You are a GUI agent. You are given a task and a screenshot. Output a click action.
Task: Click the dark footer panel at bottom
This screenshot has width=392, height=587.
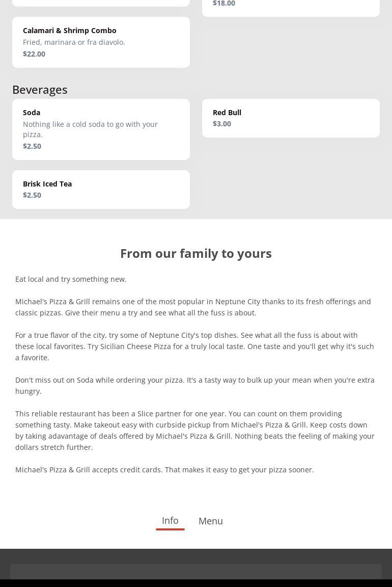196,571
